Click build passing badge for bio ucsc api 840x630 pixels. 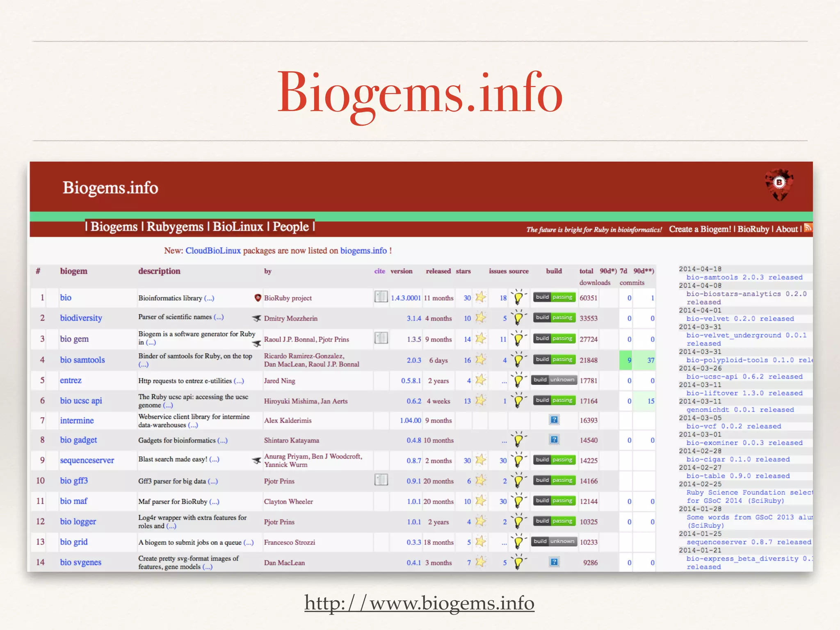(x=554, y=400)
